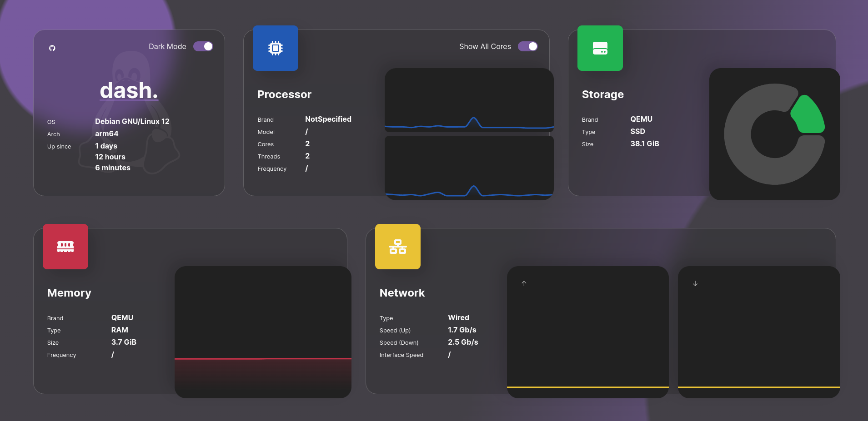
Task: Click the Network heading
Action: click(x=402, y=293)
